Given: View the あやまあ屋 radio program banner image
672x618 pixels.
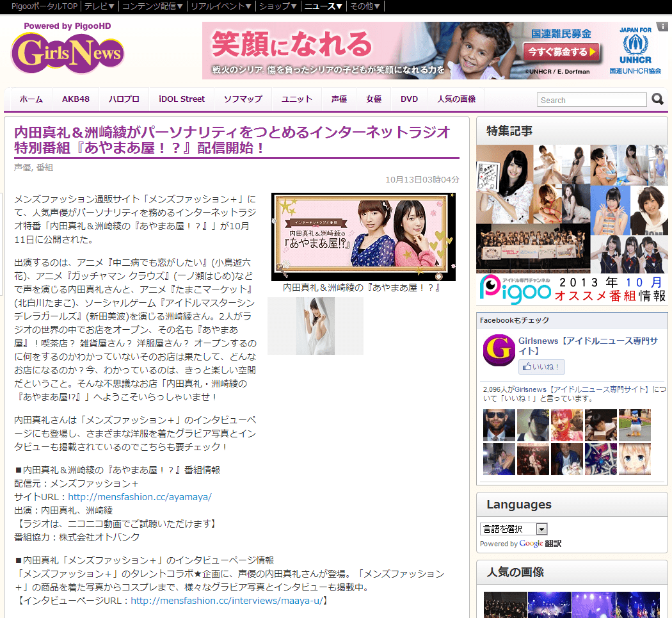Looking at the screenshot, I should [x=363, y=236].
